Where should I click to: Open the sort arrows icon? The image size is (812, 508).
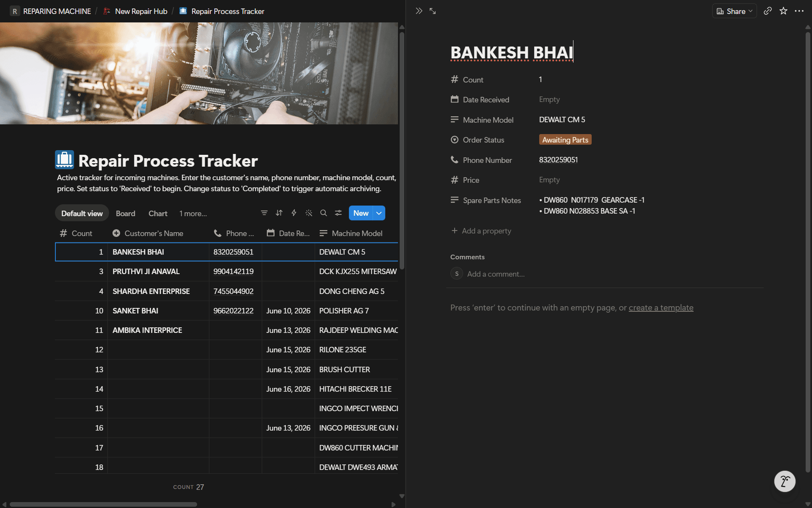pos(279,213)
